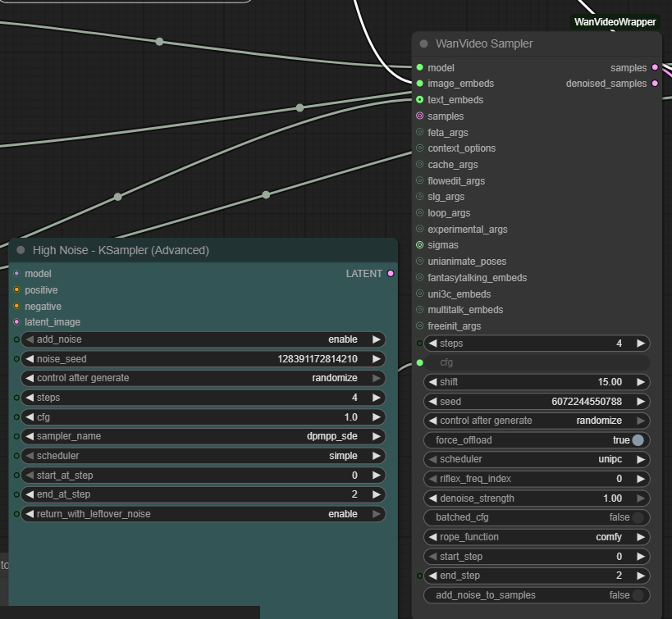The width and height of the screenshot is (672, 619).
Task: Click the slg_args input socket
Action: click(419, 196)
